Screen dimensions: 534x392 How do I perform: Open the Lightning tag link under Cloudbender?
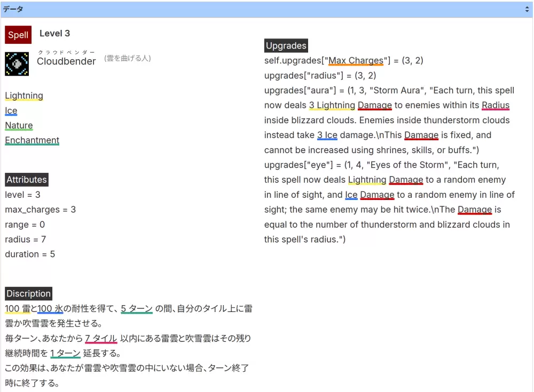(24, 96)
